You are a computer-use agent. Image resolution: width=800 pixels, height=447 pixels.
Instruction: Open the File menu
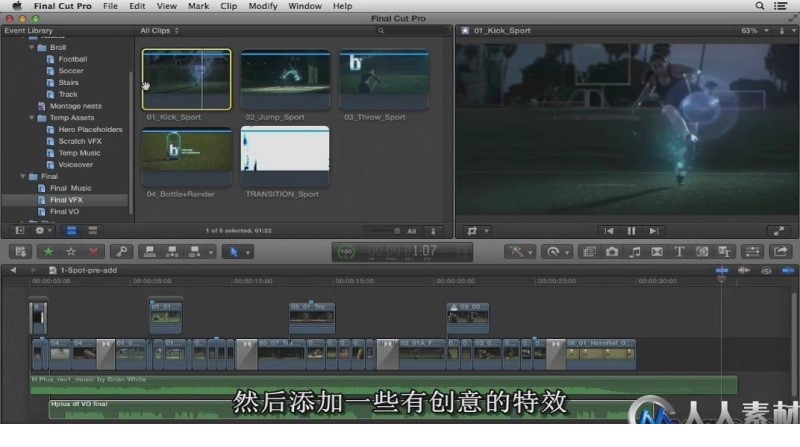[110, 6]
